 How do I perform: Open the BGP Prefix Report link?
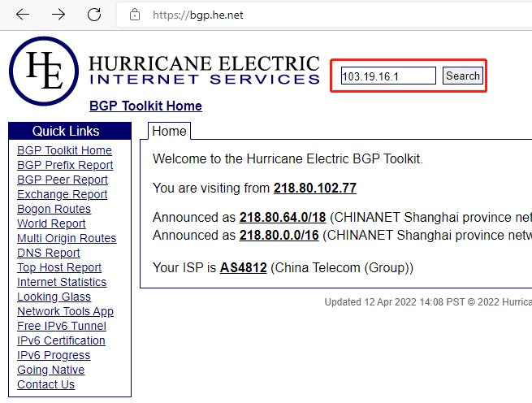(x=65, y=165)
